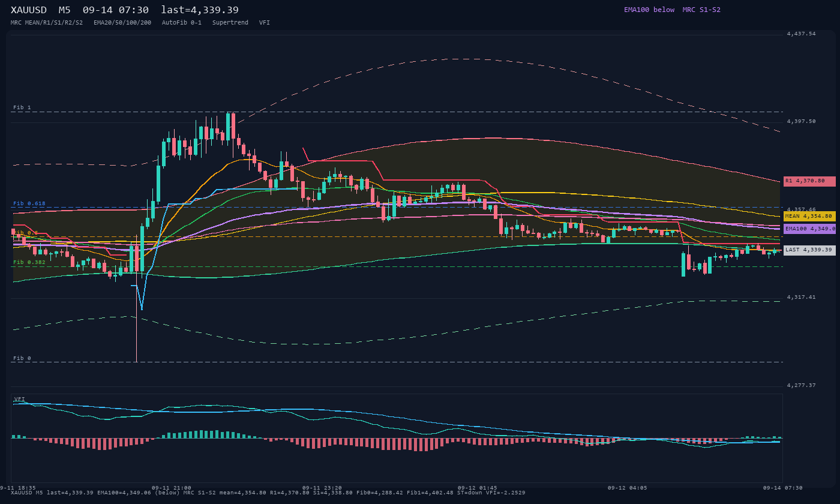The image size is (840, 504).
Task: Click the Supertrend indicator label
Action: (x=230, y=23)
